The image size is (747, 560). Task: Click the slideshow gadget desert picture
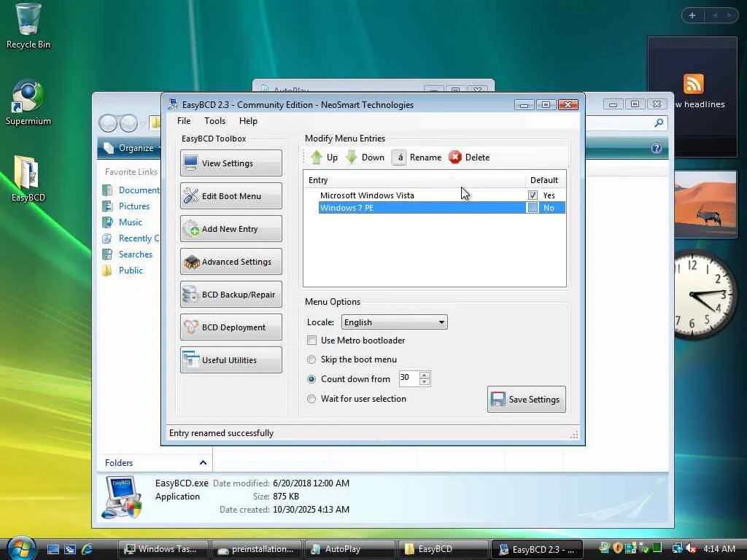705,204
